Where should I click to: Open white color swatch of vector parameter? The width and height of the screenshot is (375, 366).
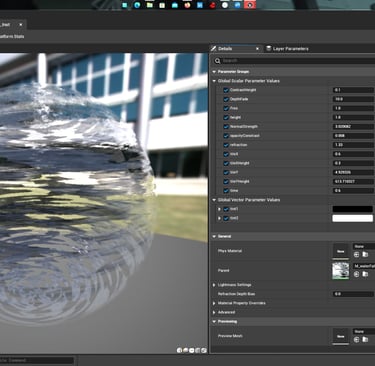click(x=353, y=218)
